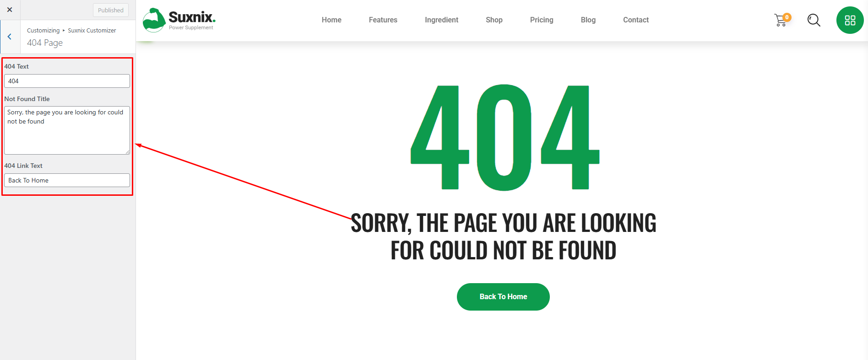Click inside the Not Found Title textarea
Viewport: 868px width, 360px height.
click(x=67, y=130)
